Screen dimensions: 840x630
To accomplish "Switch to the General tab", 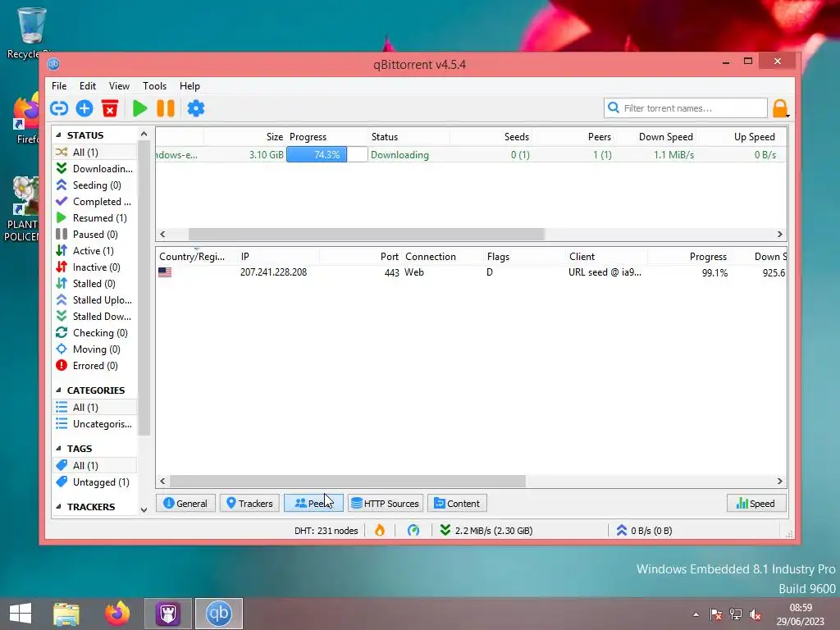I will click(185, 503).
